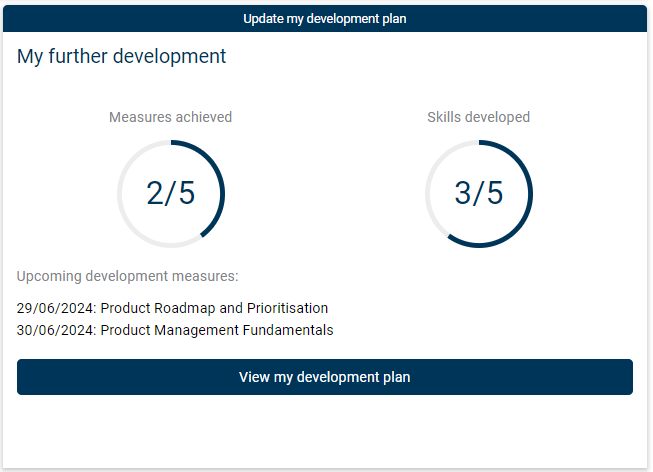
Task: Click the Upcoming development measures label
Action: [x=127, y=276]
